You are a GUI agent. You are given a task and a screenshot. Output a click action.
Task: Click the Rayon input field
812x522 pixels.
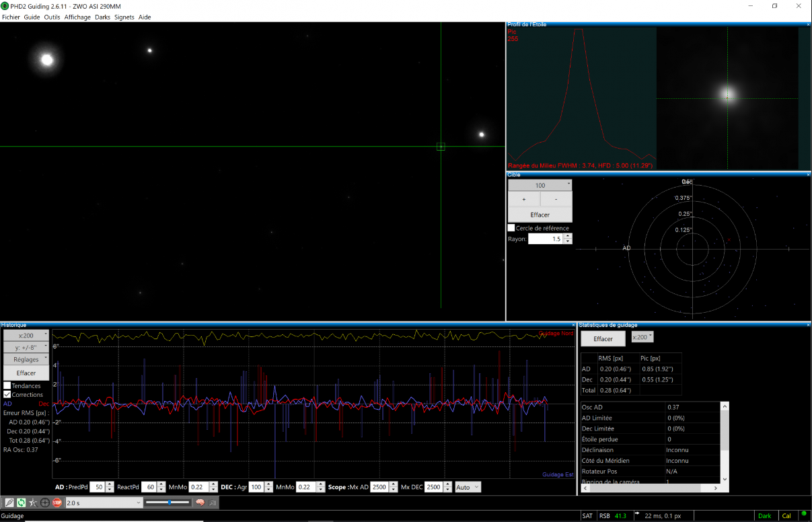[546, 239]
